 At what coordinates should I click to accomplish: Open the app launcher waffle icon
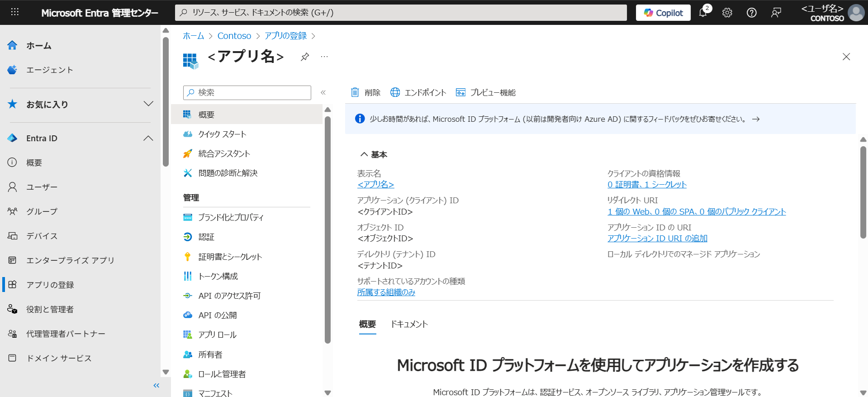tap(14, 12)
